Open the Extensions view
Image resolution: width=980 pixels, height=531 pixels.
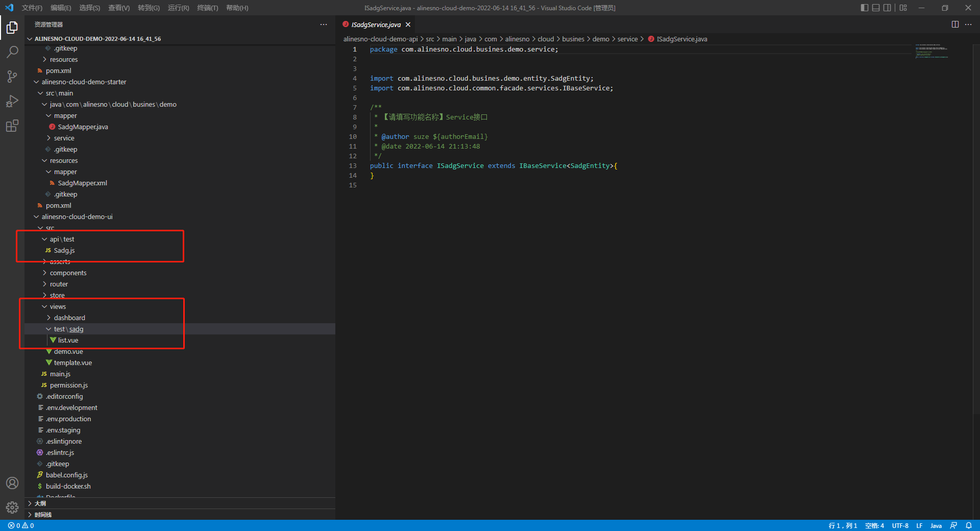pyautogui.click(x=12, y=126)
